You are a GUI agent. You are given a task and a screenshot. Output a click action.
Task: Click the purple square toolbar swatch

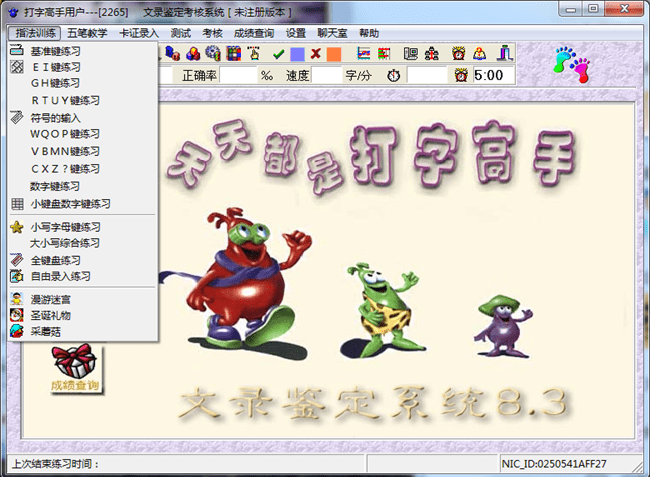click(x=297, y=53)
